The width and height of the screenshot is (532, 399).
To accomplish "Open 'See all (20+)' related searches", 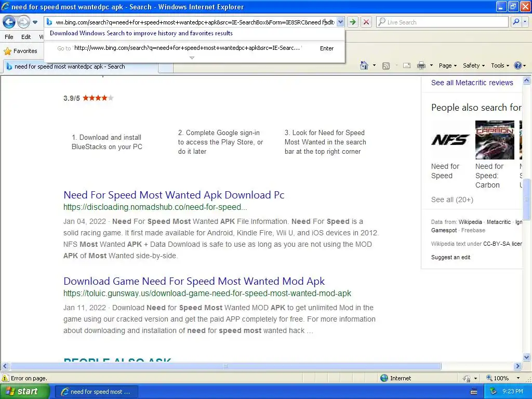I will pyautogui.click(x=452, y=199).
